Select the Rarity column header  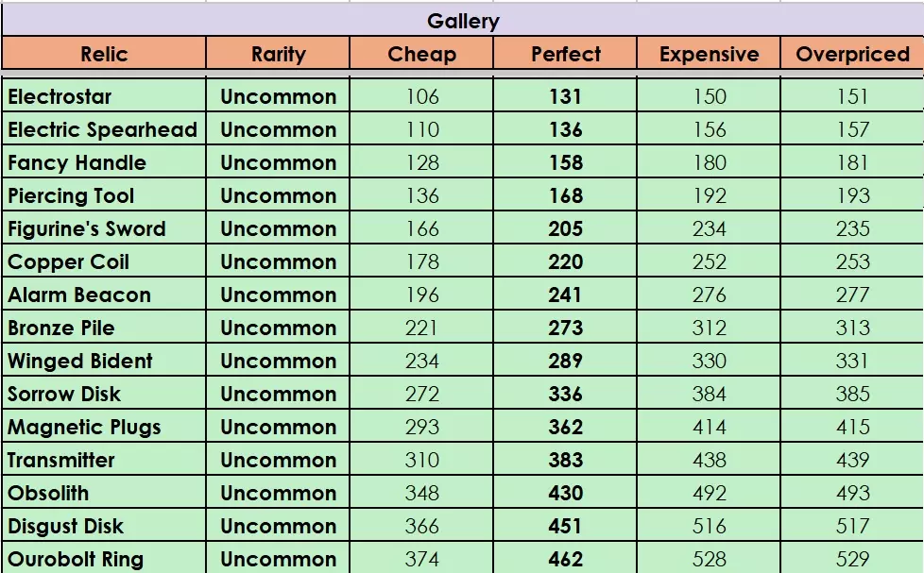tap(278, 54)
